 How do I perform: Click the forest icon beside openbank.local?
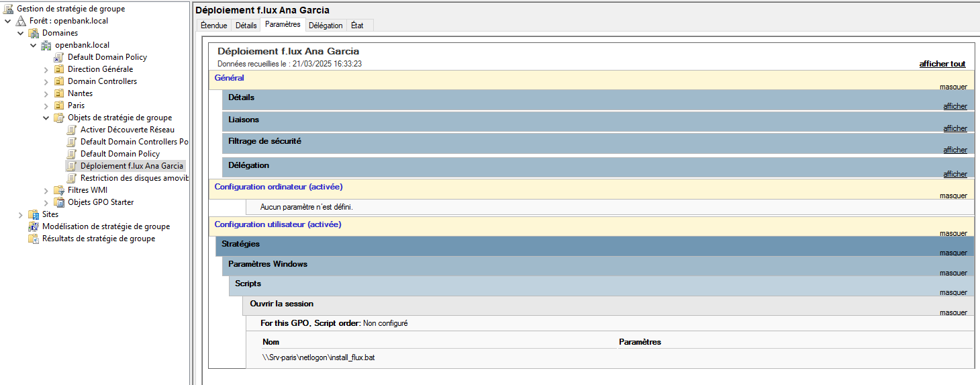pyautogui.click(x=21, y=21)
